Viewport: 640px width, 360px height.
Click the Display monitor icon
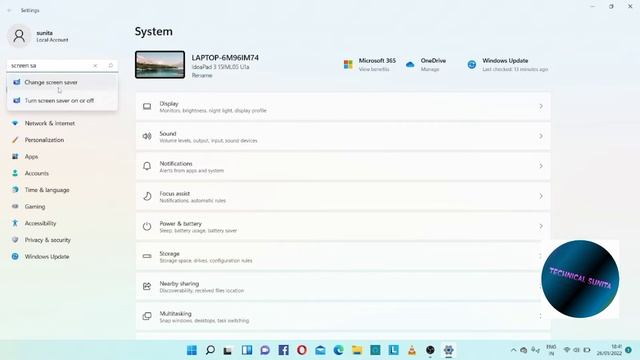[147, 107]
